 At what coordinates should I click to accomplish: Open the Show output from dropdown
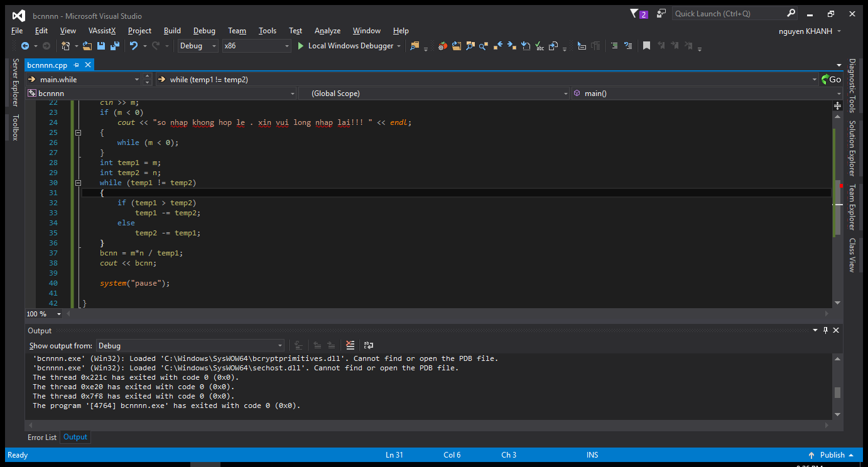point(280,345)
